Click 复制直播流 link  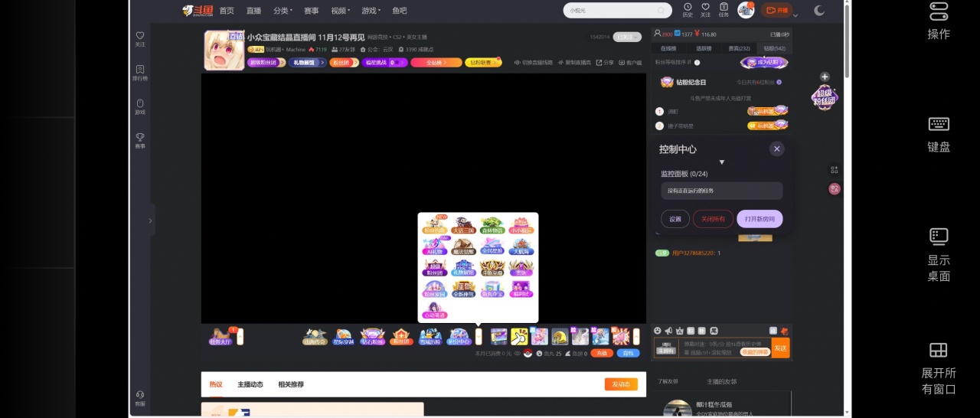pos(574,63)
